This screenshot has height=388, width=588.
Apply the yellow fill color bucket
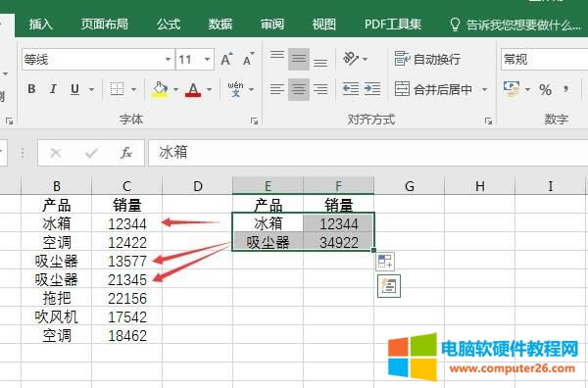[160, 89]
